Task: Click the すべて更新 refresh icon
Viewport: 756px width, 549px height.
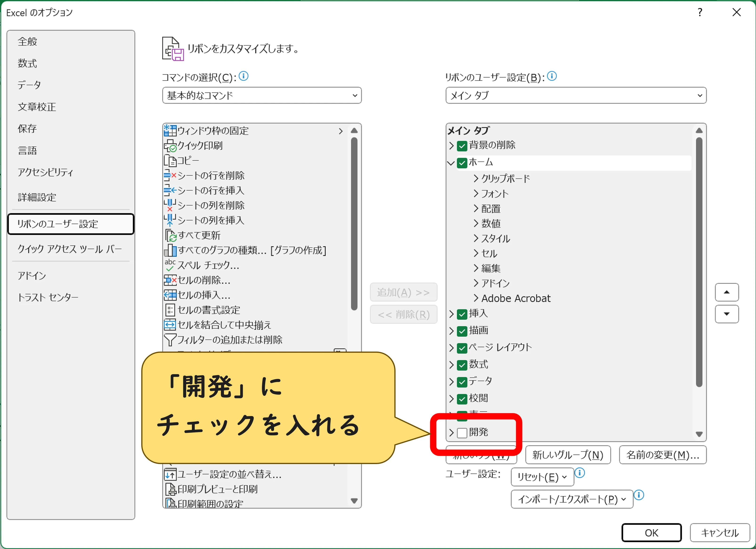Action: click(171, 235)
